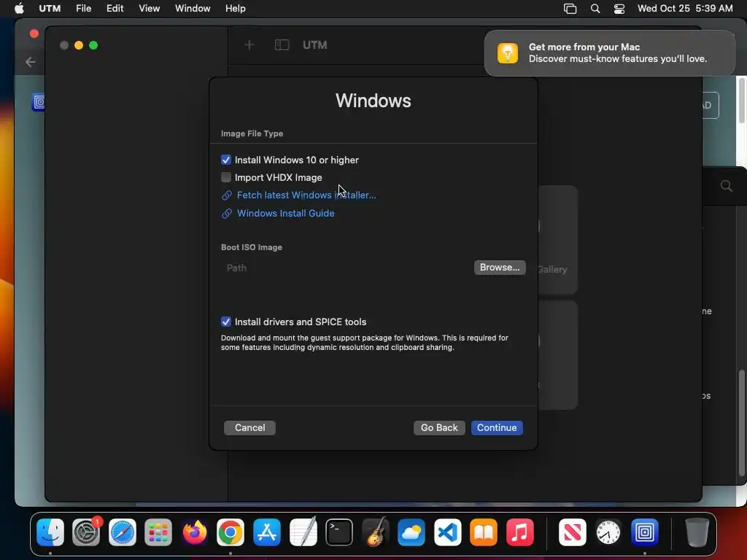
Task: Open the Windows Install Guide link
Action: point(285,214)
